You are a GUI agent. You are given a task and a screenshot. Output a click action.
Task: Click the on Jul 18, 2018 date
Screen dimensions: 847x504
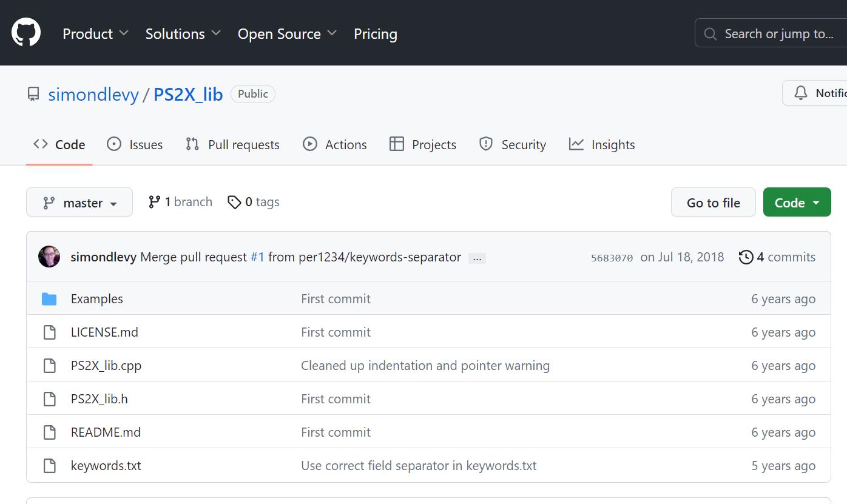[682, 257]
